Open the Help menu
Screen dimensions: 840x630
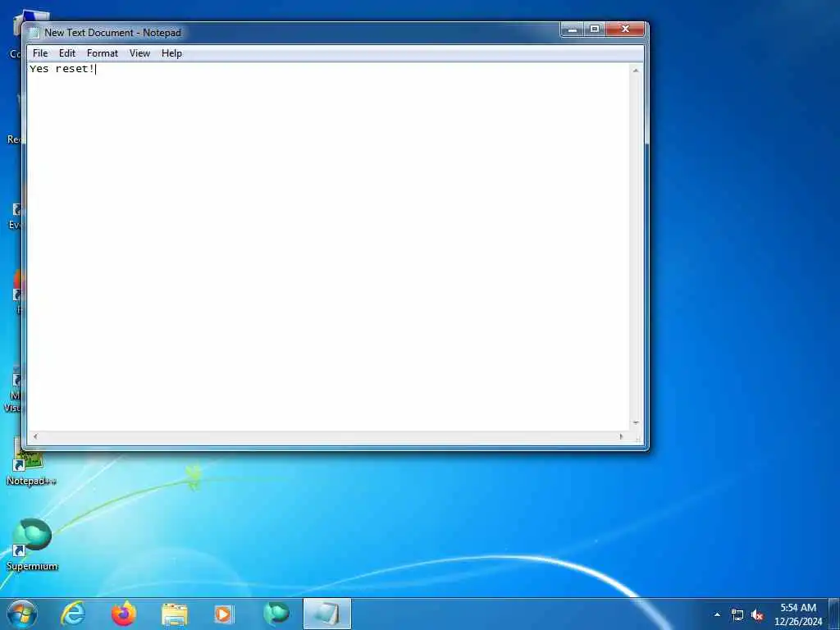172,53
